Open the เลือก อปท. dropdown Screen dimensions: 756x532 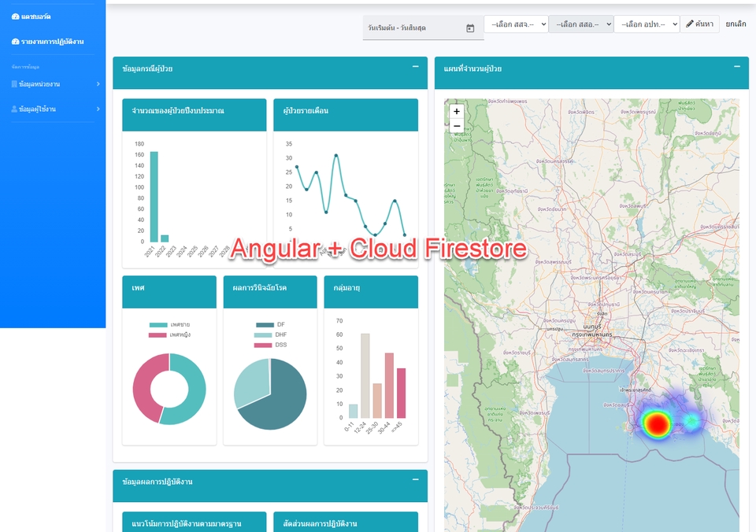647,24
